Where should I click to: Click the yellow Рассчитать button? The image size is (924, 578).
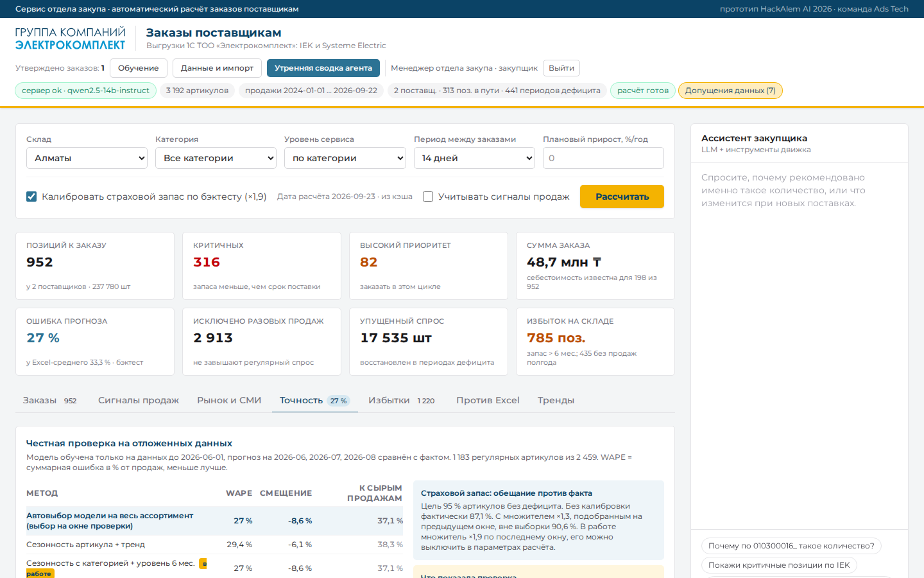622,197
